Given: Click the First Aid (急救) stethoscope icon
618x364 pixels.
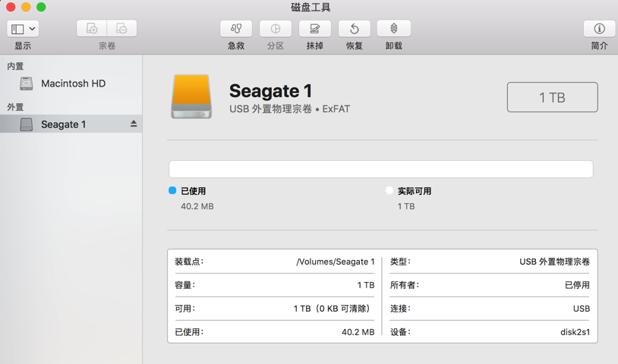Looking at the screenshot, I should tap(236, 29).
